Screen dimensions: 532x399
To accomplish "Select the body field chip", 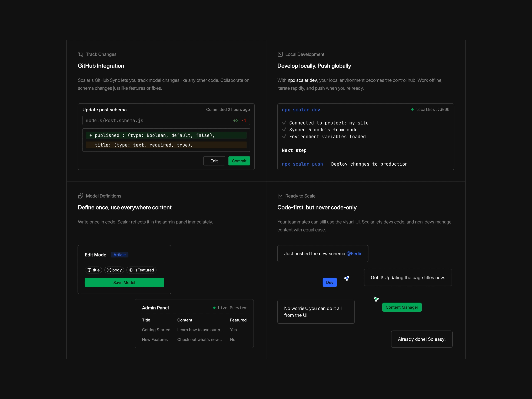I will click(114, 270).
